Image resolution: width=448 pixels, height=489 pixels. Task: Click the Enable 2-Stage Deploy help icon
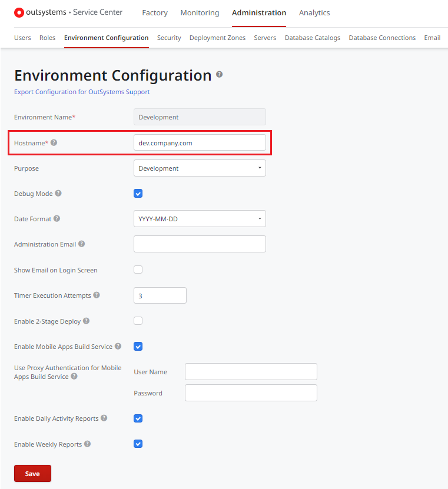pyautogui.click(x=86, y=320)
